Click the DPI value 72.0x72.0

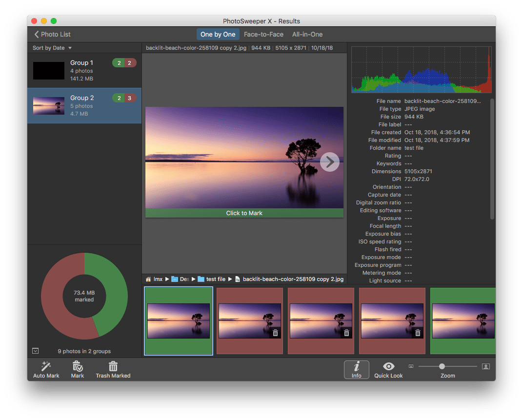417,179
